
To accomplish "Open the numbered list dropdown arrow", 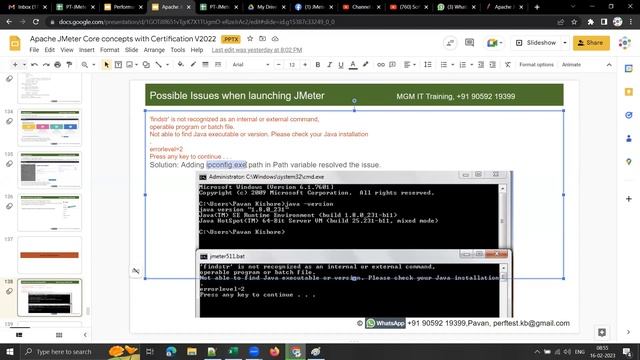I will [x=471, y=64].
